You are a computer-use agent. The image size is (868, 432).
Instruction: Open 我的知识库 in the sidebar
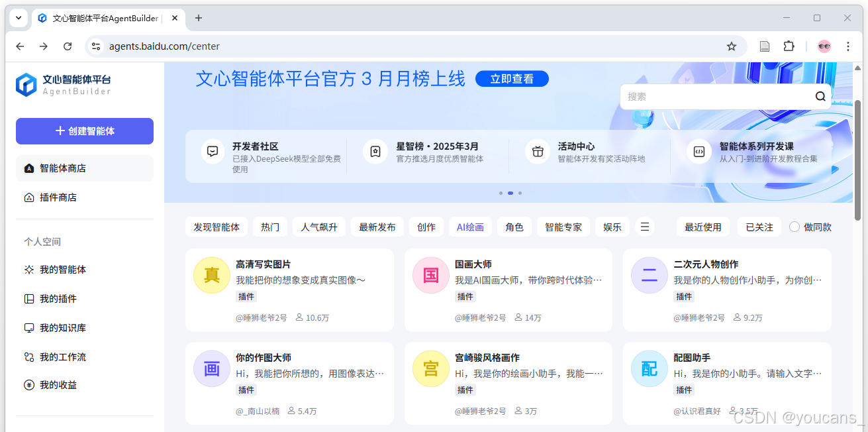point(85,328)
